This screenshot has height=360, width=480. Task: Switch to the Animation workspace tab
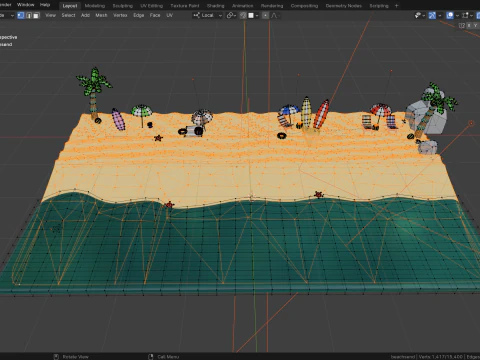(242, 6)
